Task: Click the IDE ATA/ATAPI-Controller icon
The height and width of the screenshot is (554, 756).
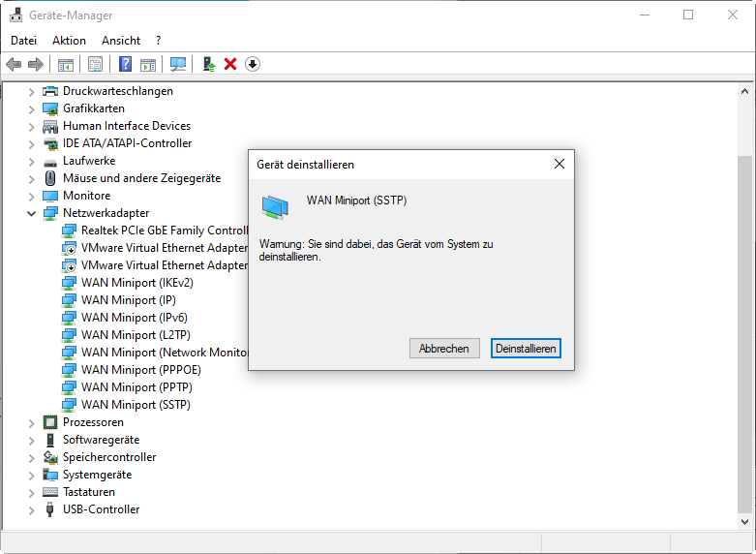Action: coord(50,143)
